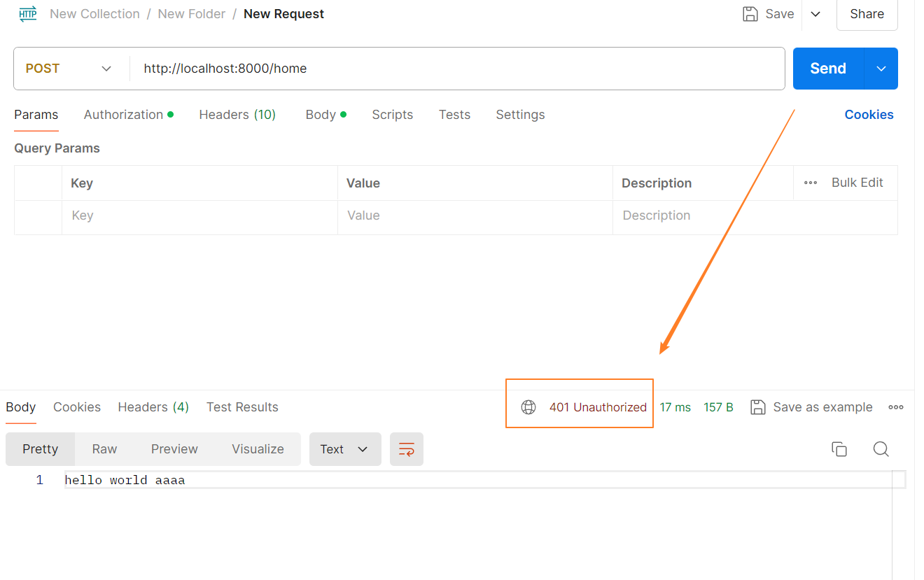Click the Share button
This screenshot has width=924, height=580.
point(867,14)
